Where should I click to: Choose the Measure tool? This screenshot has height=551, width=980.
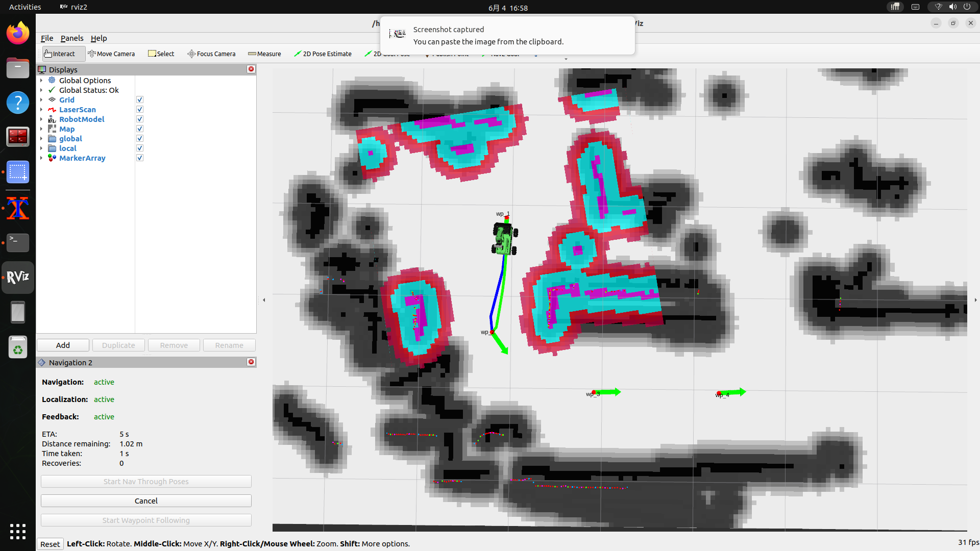coord(264,54)
